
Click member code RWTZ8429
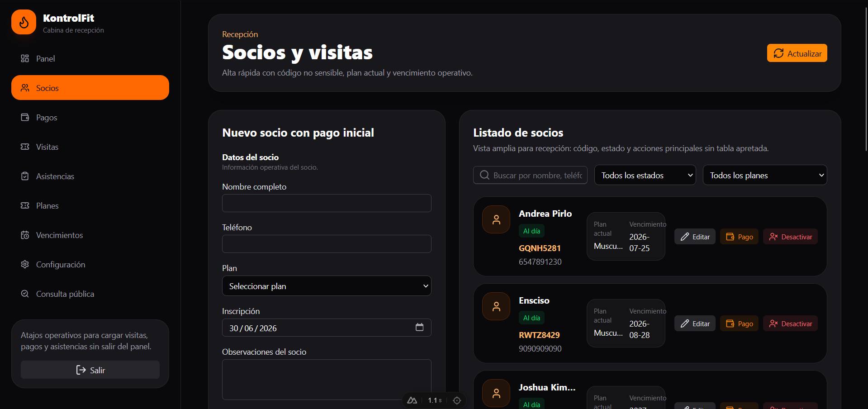pyautogui.click(x=539, y=335)
